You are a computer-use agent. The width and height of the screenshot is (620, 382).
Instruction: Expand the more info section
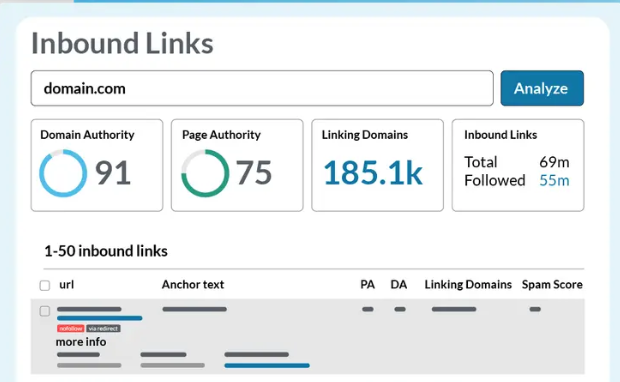pyautogui.click(x=81, y=342)
